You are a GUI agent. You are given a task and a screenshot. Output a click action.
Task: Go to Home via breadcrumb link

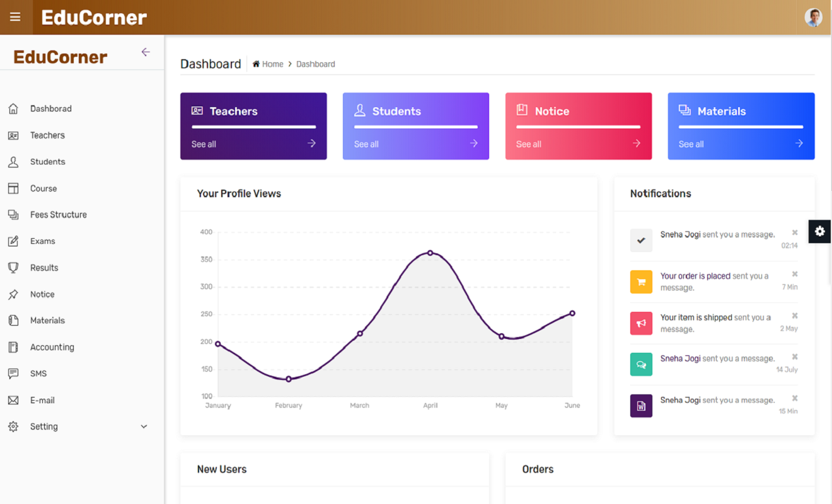point(272,64)
